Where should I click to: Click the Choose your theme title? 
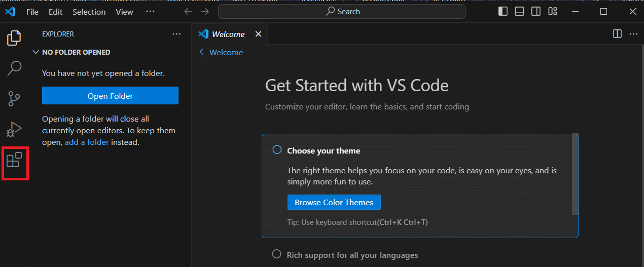(x=324, y=150)
